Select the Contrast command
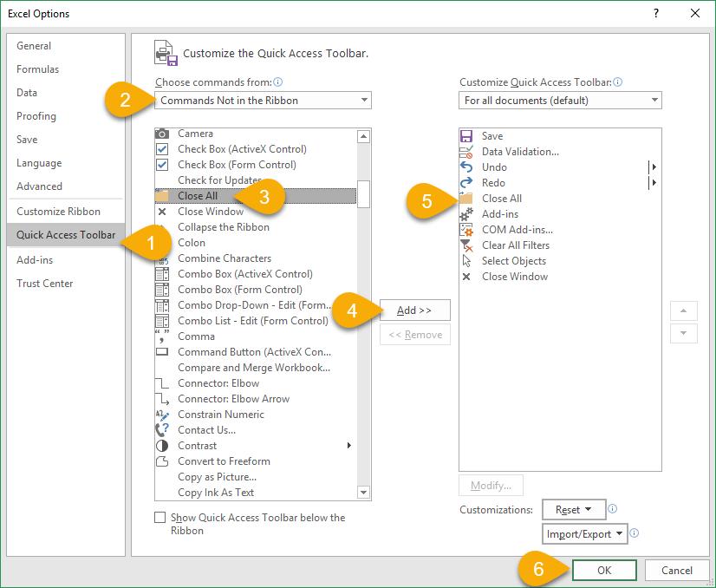This screenshot has width=716, height=588. coord(197,446)
